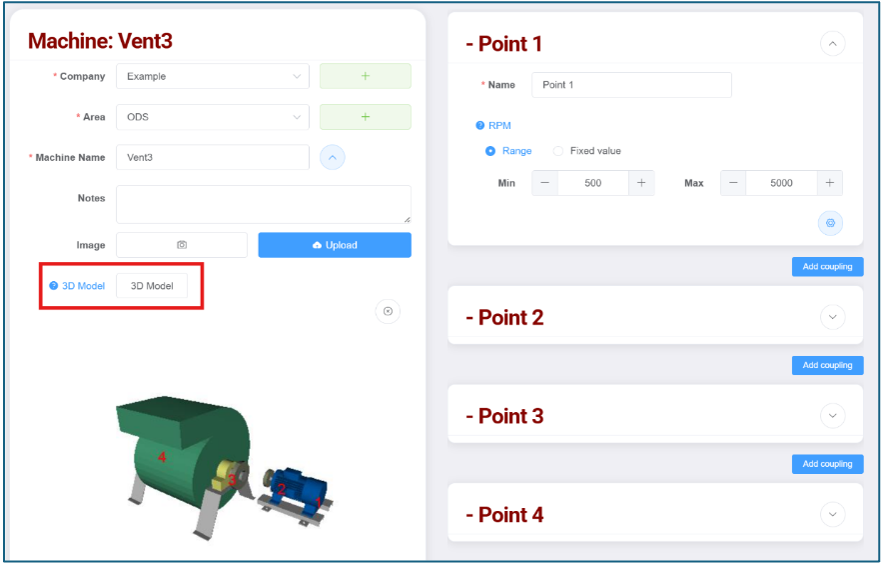Select the Range radio button

click(x=490, y=151)
